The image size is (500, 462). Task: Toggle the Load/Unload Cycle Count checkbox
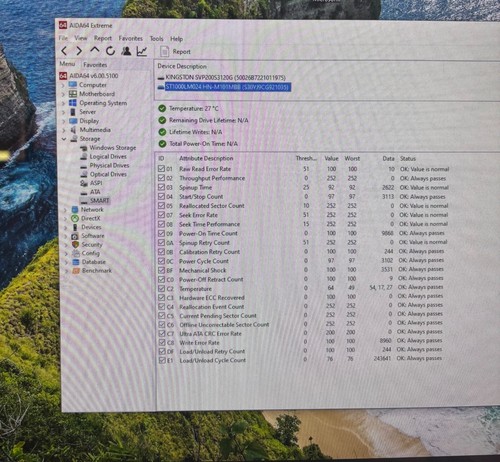(162, 360)
